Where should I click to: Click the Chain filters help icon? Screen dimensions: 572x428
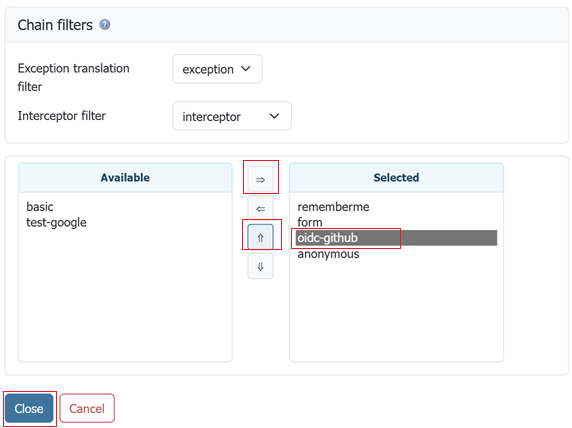pos(105,25)
